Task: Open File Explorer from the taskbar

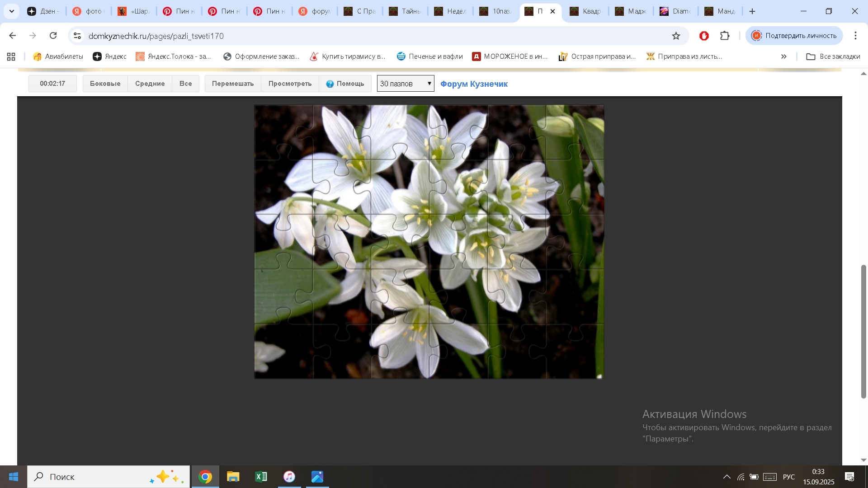Action: [233, 477]
